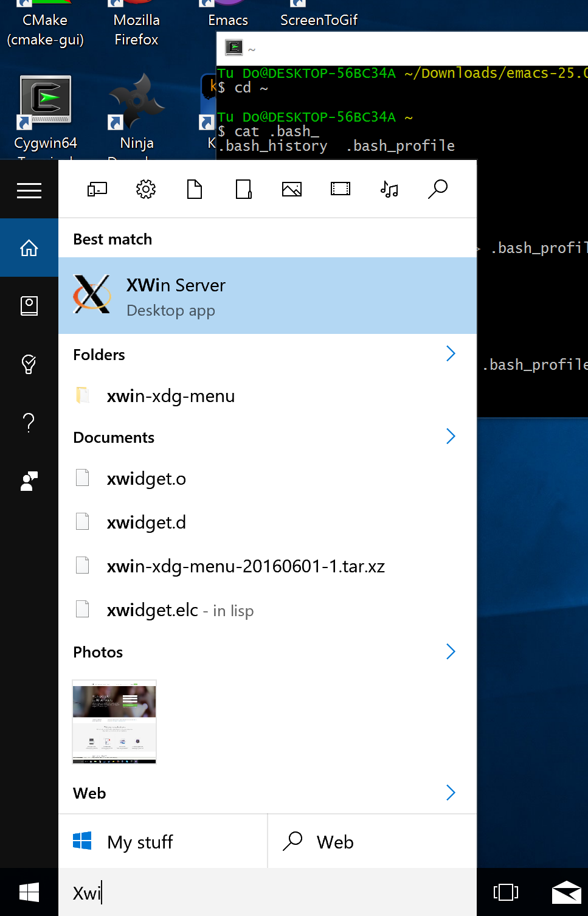Expand the Documents search results
This screenshot has width=588, height=916.
tap(451, 436)
